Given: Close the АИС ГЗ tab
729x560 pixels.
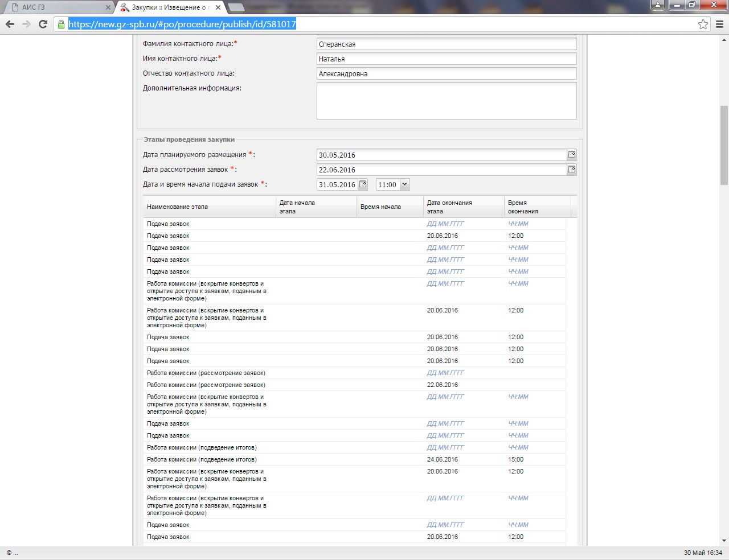Looking at the screenshot, I should [108, 7].
